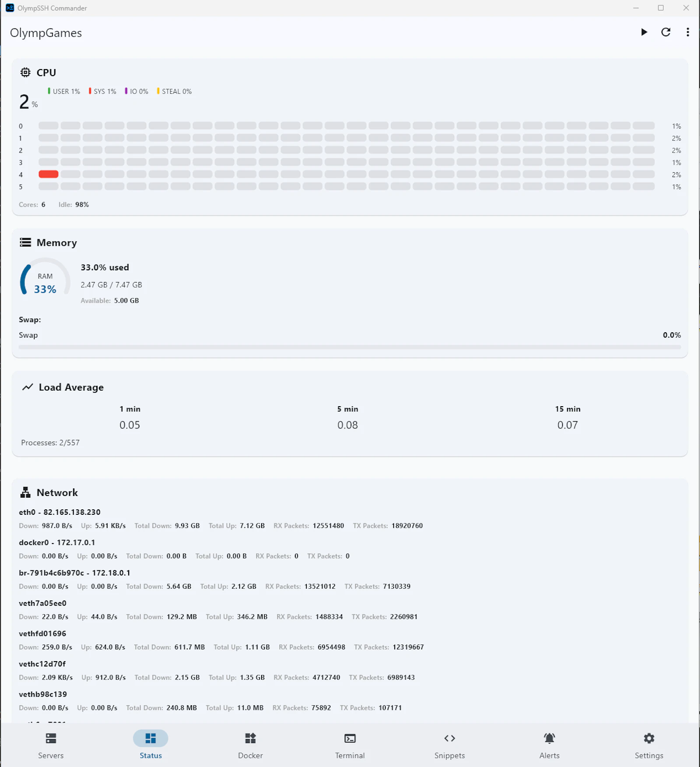Click the core 0 usage row
This screenshot has height=767, width=700.
click(350, 126)
